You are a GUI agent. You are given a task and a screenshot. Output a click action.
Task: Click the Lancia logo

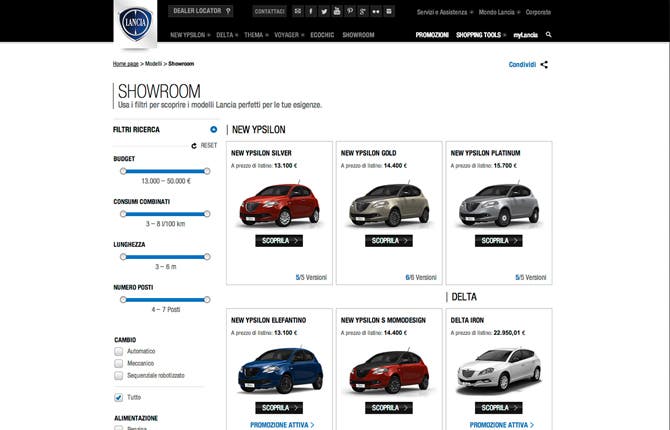[x=135, y=23]
